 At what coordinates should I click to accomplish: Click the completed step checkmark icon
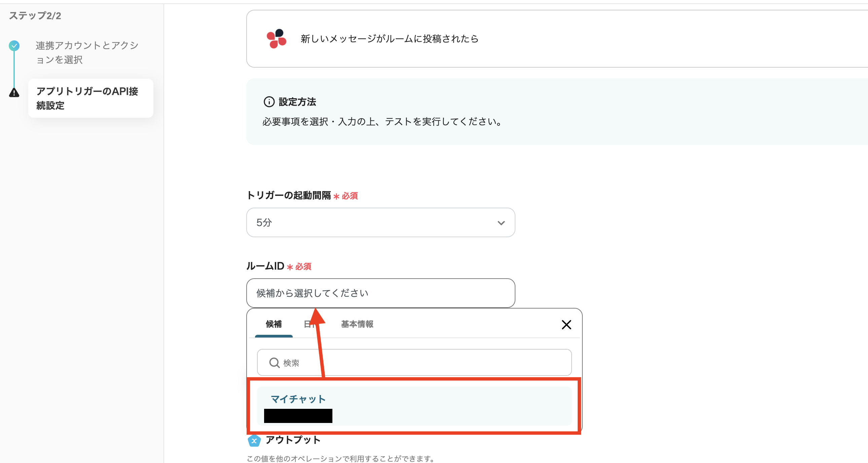pos(14,45)
